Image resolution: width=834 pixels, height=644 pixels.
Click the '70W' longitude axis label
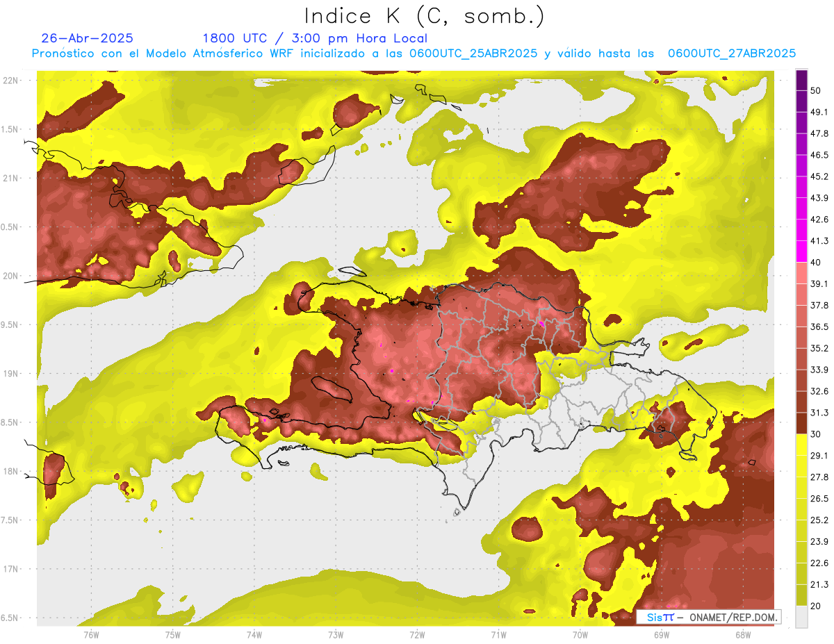580,634
